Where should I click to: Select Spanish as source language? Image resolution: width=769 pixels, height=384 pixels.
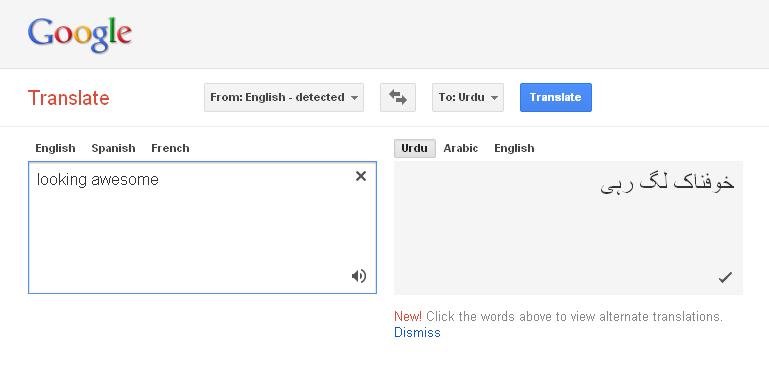(113, 148)
